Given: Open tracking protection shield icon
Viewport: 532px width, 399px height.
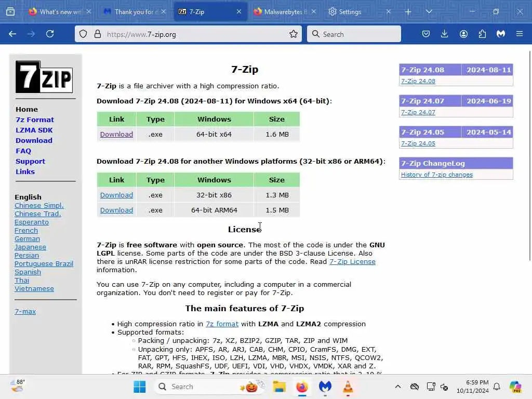Looking at the screenshot, I should pyautogui.click(x=83, y=34).
